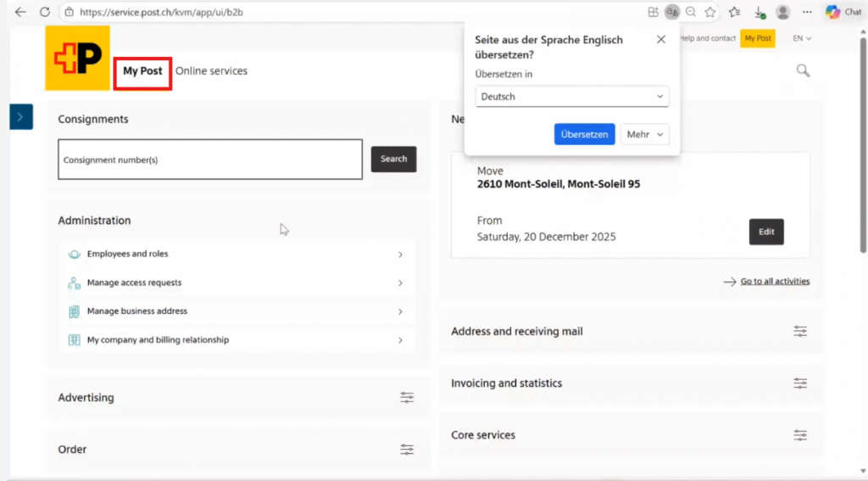Image resolution: width=868 pixels, height=481 pixels.
Task: Click the browser profile avatar icon
Action: 783,12
